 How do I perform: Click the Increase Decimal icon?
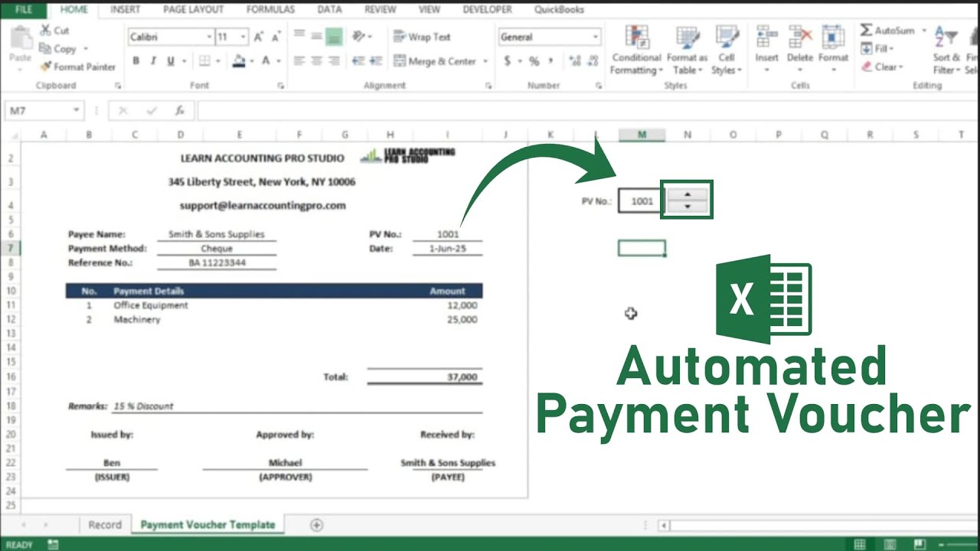[576, 60]
